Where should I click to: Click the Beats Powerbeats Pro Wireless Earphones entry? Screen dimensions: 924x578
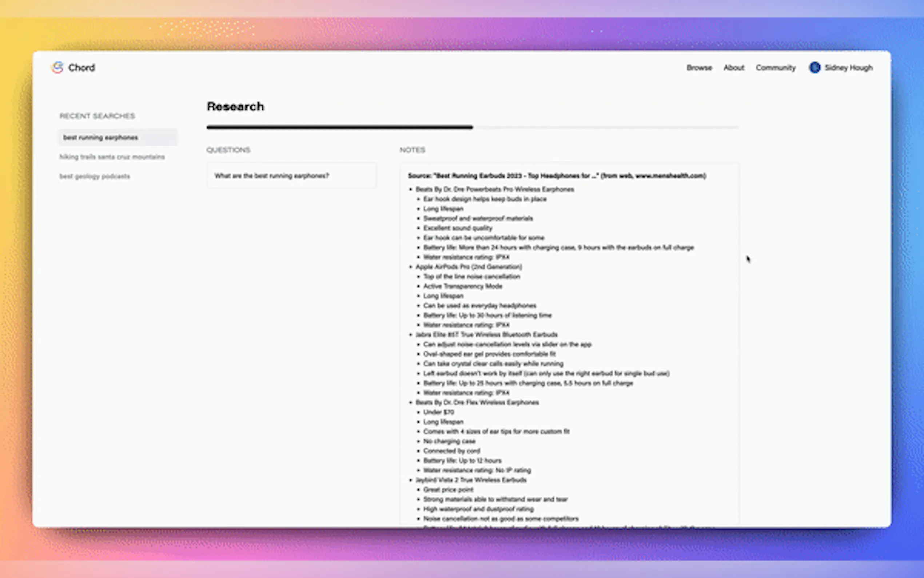[x=495, y=189]
